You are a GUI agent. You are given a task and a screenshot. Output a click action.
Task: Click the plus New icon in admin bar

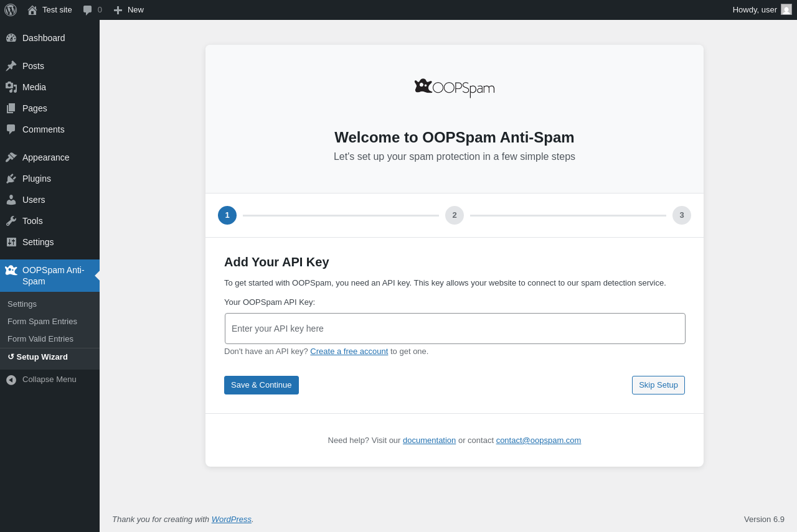118,10
